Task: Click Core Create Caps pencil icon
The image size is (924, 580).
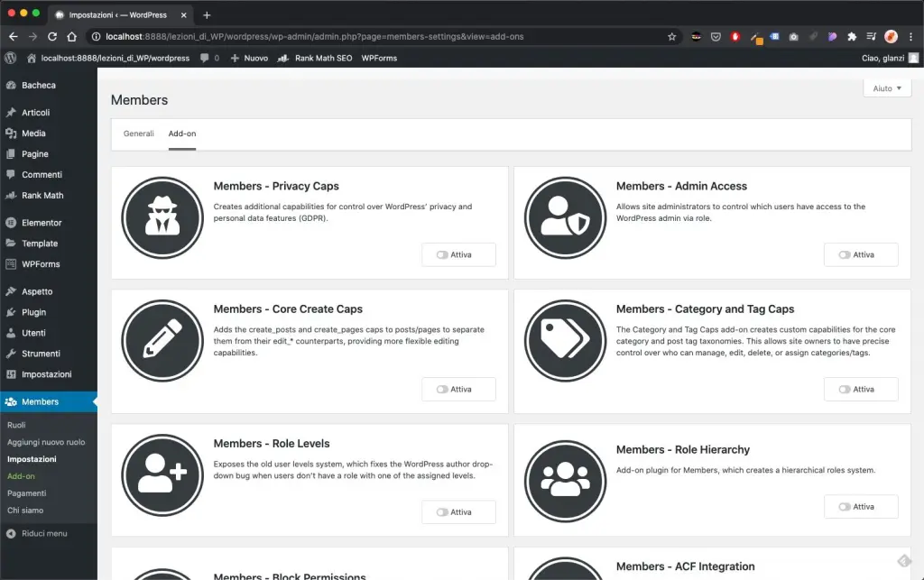Action: click(162, 341)
